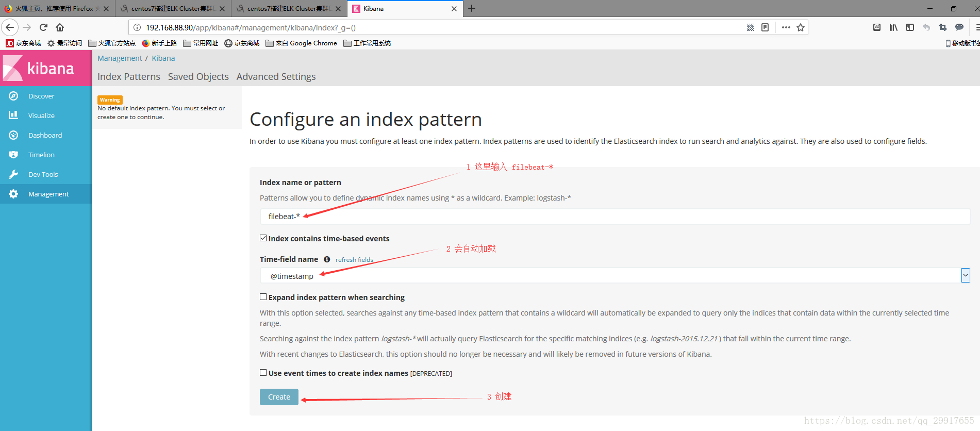Toggle the browser sidebar icon

pos(910,27)
